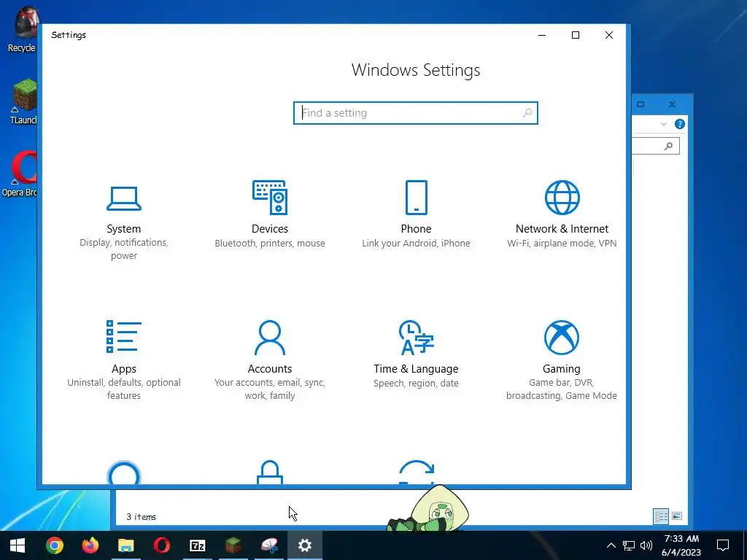Screen dimensions: 747x560
Task: Switch Explorer window to details view
Action: point(661,516)
